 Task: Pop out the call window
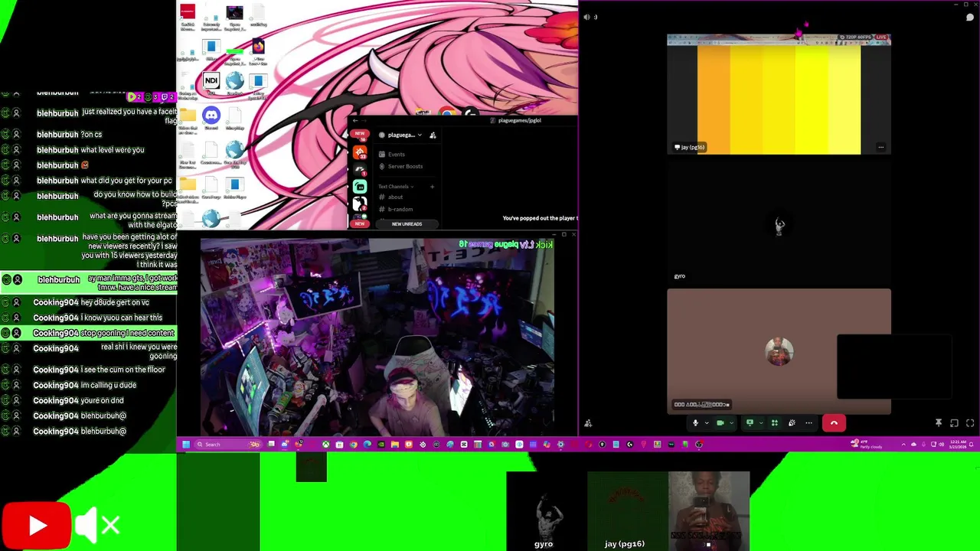pyautogui.click(x=954, y=422)
